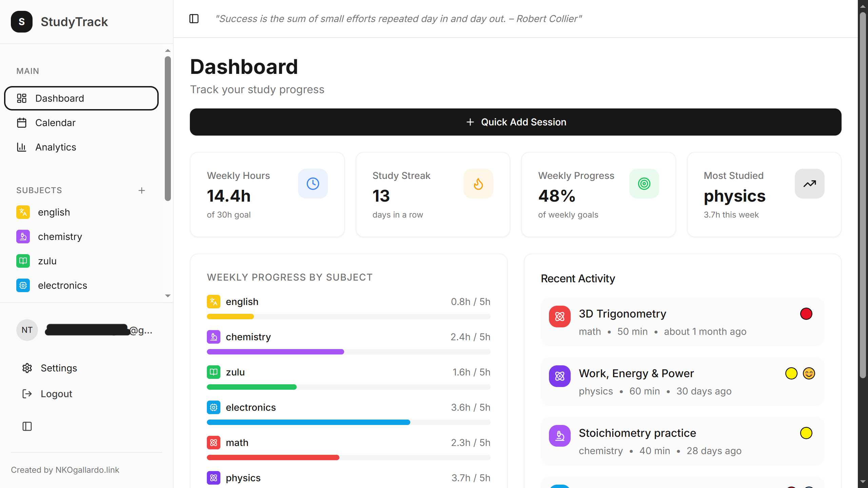Image resolution: width=868 pixels, height=488 pixels.
Task: Click the '48%' weekly progress value
Action: click(x=557, y=196)
